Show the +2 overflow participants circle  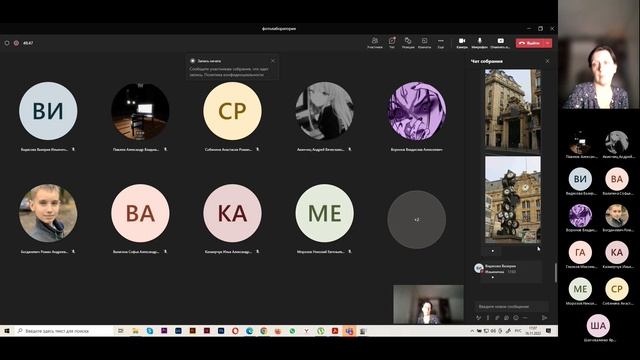click(417, 220)
